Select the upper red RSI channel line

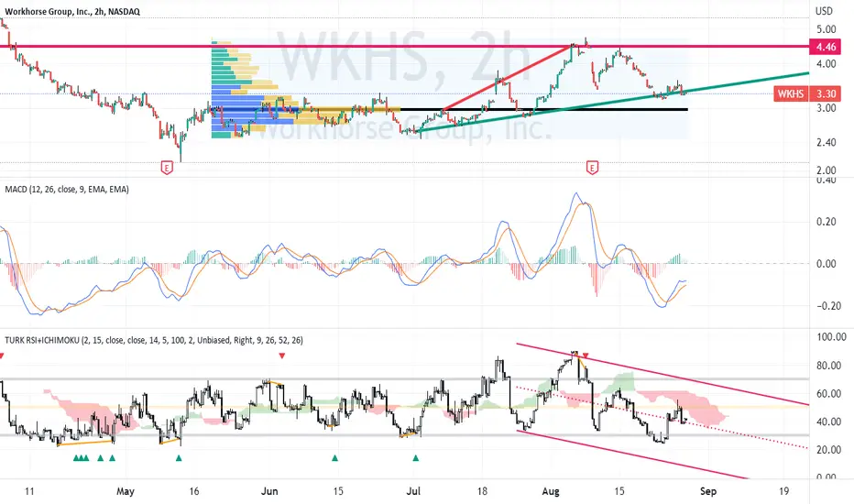coord(662,374)
